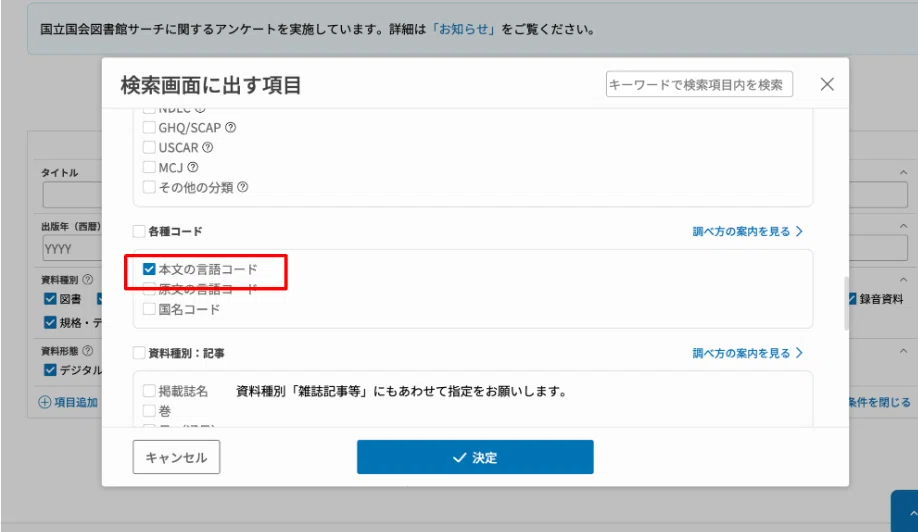Open help icon beside 資料形態 label
The width and height of the screenshot is (918, 532).
coord(88,351)
